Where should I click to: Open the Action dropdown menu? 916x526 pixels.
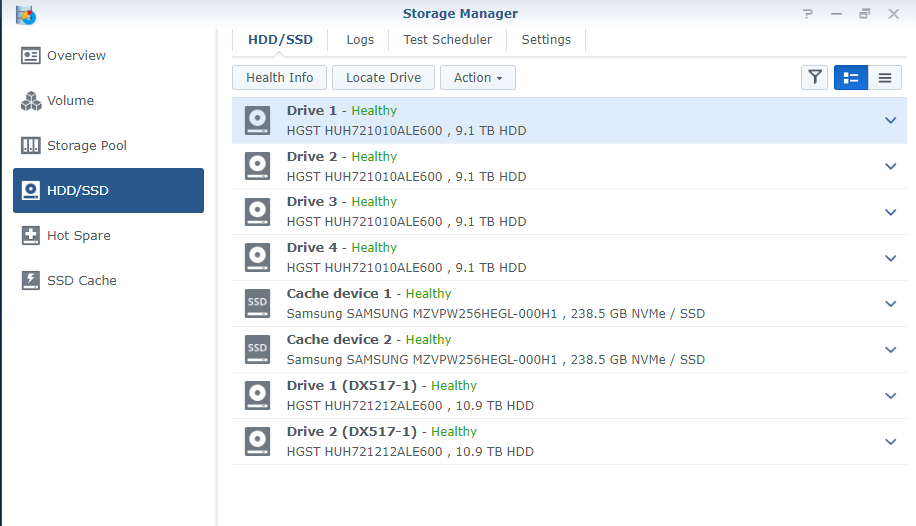478,78
